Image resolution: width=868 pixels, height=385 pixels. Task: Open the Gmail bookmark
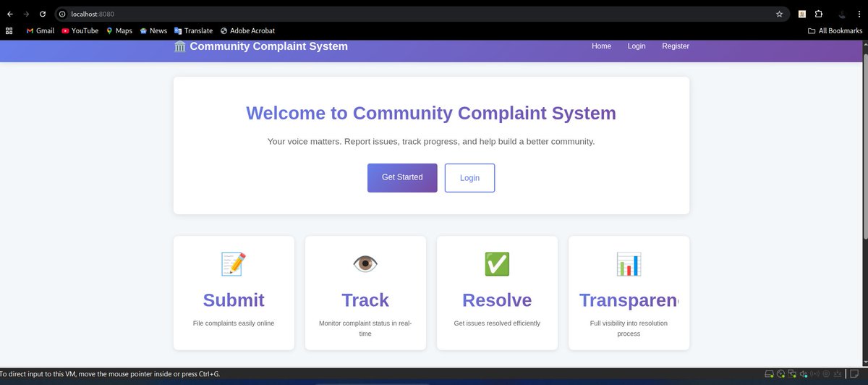pyautogui.click(x=41, y=30)
